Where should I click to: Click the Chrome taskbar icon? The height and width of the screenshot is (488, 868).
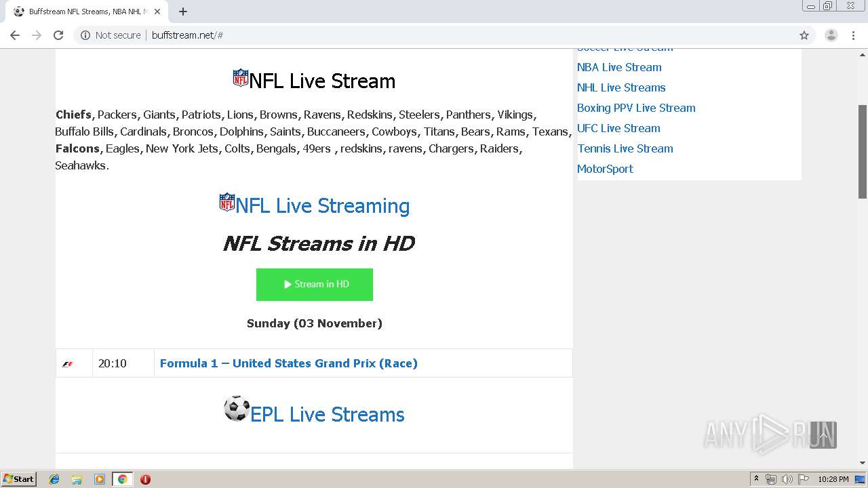coord(122,479)
